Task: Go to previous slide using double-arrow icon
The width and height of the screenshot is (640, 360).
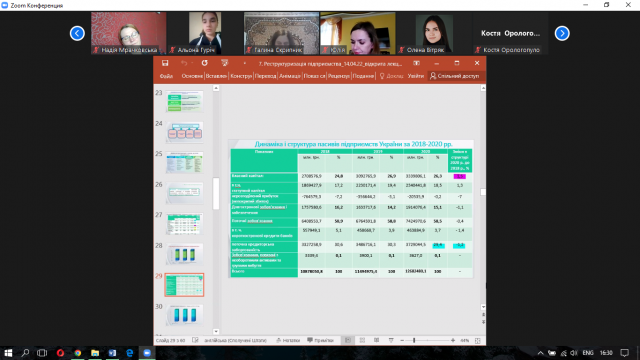Action: (483, 315)
